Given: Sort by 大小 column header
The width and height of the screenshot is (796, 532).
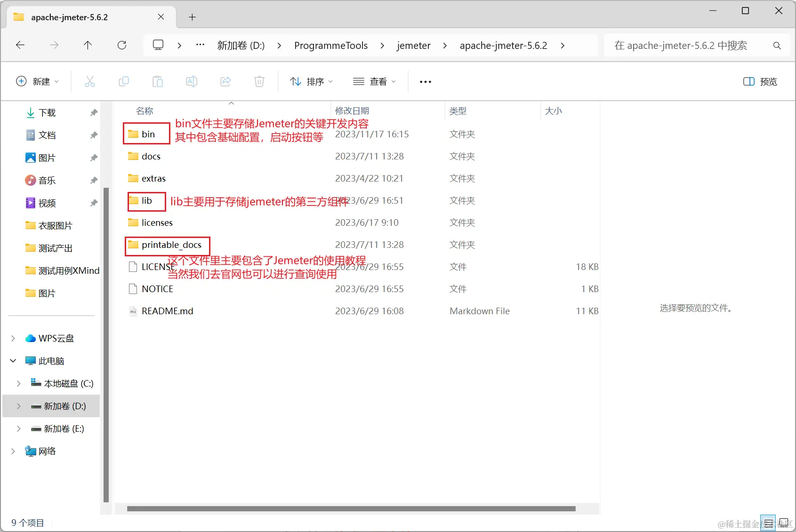Looking at the screenshot, I should click(x=554, y=111).
